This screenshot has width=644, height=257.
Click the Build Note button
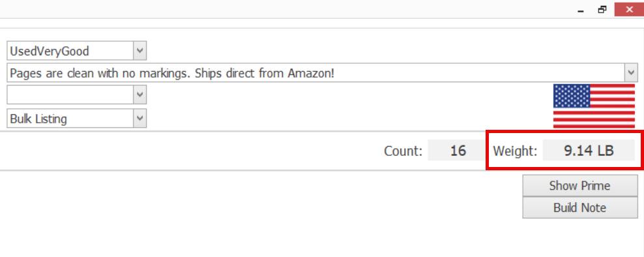pos(580,207)
